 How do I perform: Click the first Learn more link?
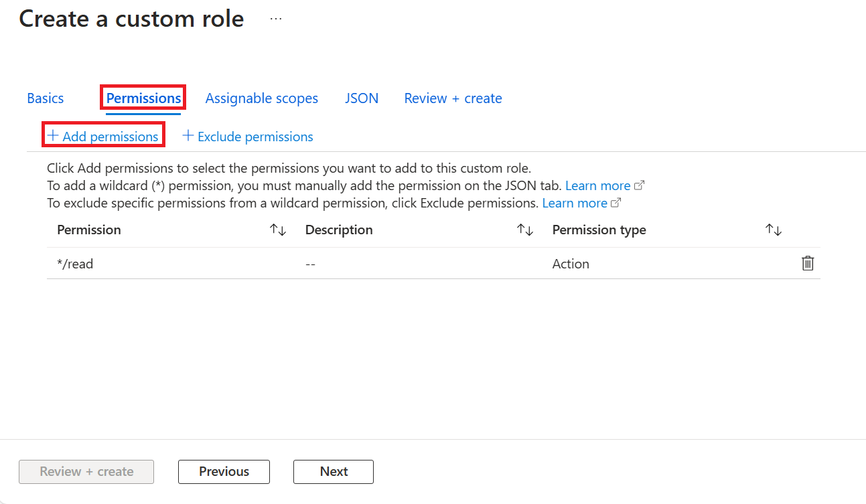tap(598, 185)
